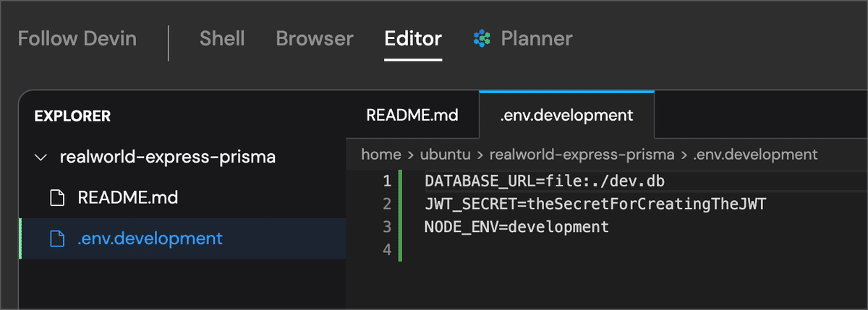Open the Shell tab
This screenshot has height=310, width=868.
coord(222,38)
